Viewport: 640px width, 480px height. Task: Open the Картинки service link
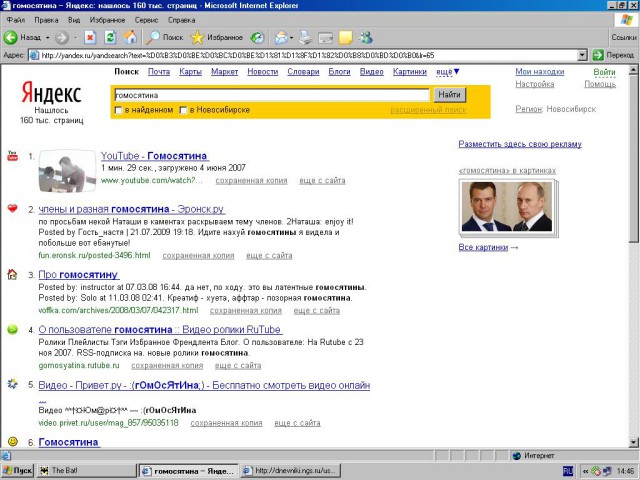pyautogui.click(x=410, y=72)
